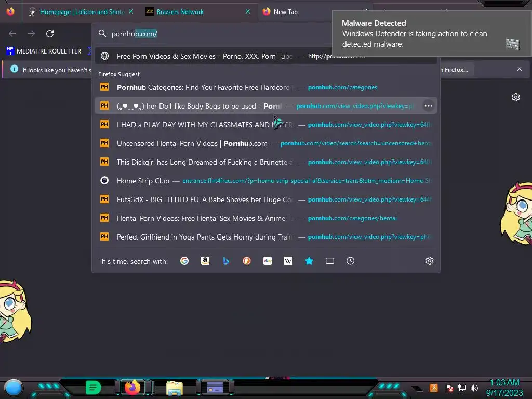
Task: Open the three-dot menu on the highlighted suggestion
Action: [428, 106]
